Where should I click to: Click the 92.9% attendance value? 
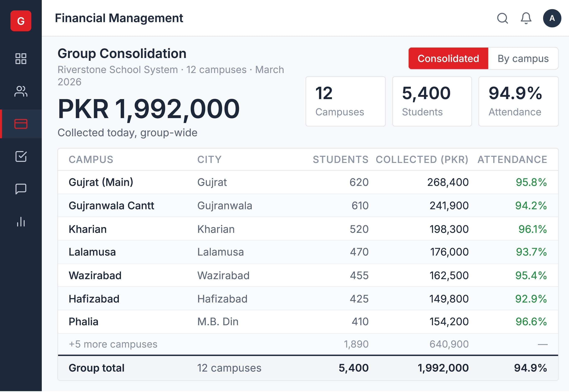tap(531, 299)
